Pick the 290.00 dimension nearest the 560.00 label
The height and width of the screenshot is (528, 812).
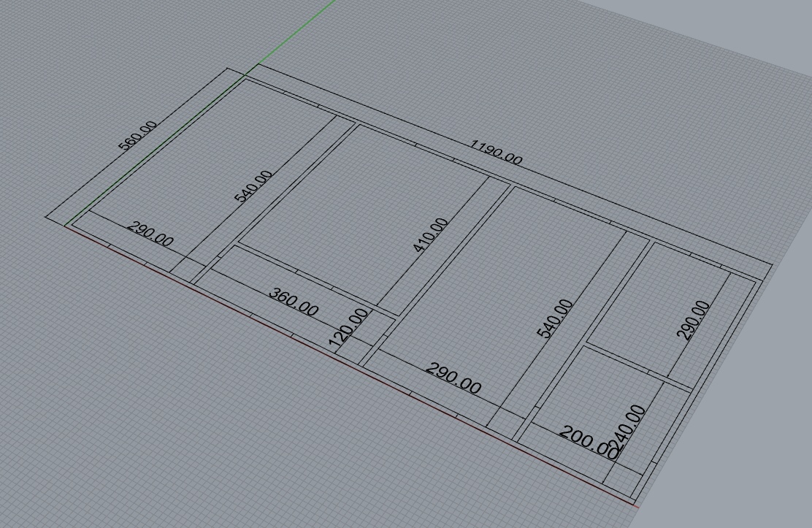tap(150, 234)
